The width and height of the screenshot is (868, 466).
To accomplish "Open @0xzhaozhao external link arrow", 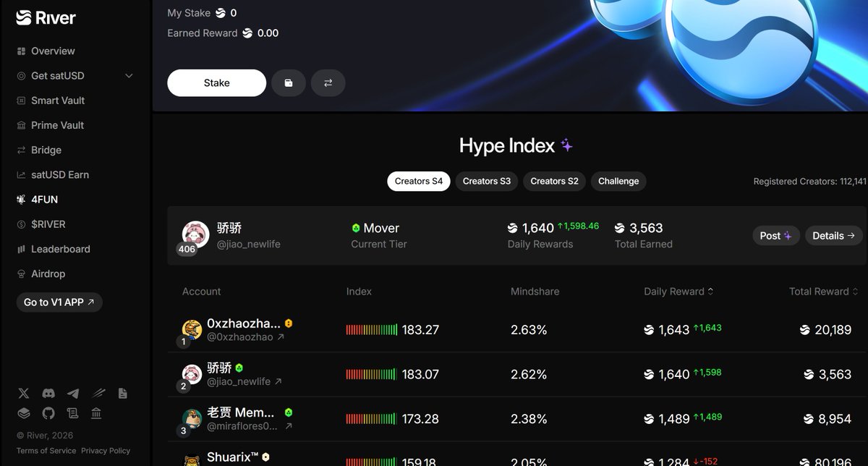I will point(281,337).
